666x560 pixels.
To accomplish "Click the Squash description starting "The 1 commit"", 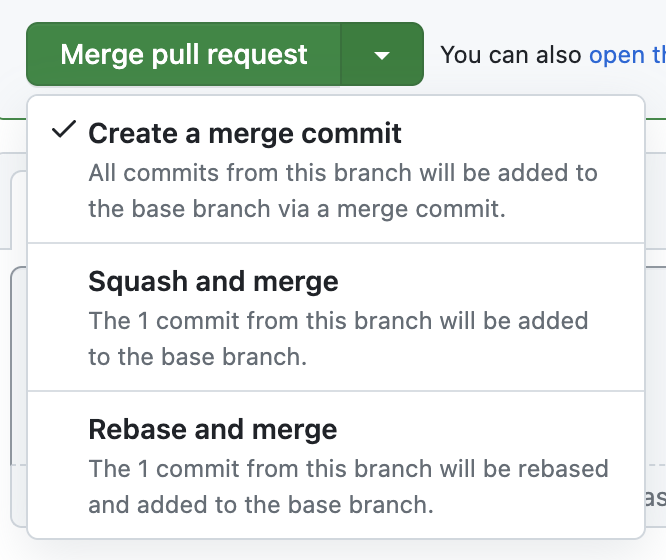I will click(338, 321).
